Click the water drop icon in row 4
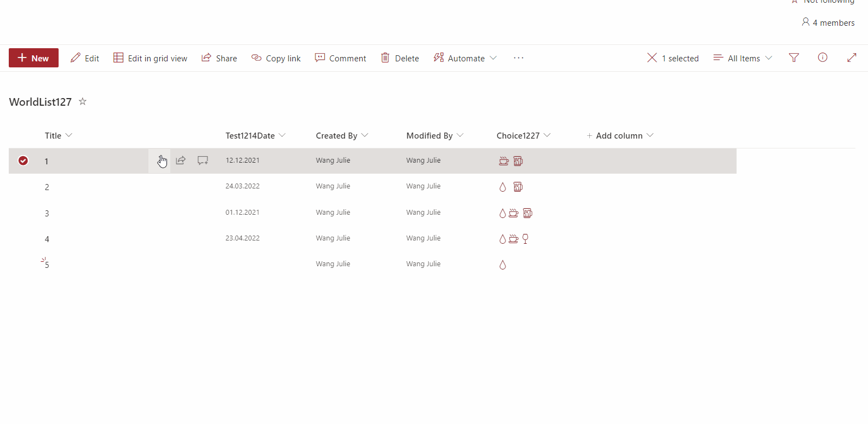 503,239
